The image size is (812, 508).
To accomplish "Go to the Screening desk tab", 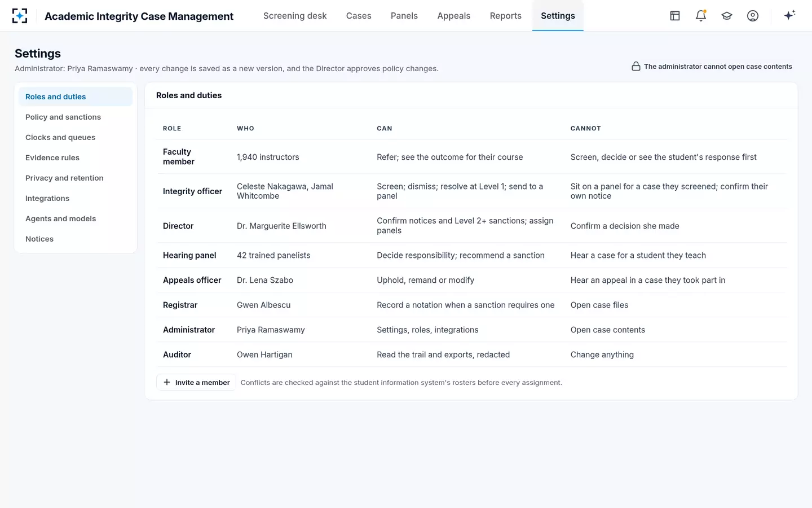I will coord(295,16).
